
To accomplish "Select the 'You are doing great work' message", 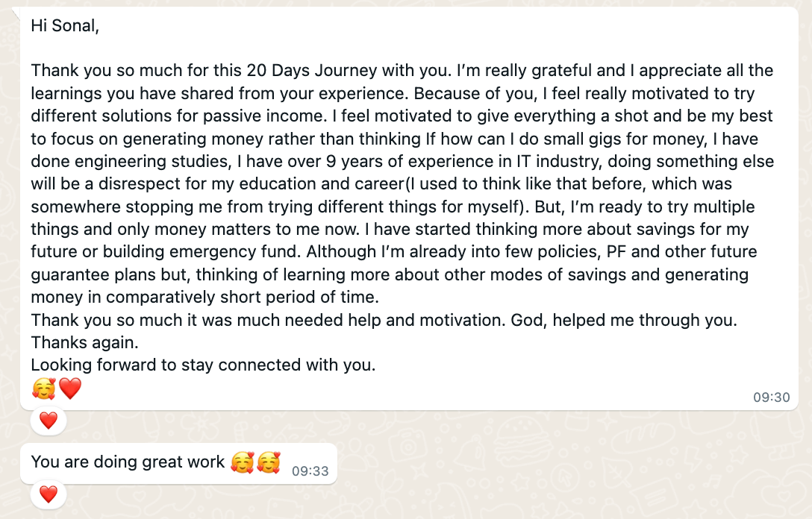I will coord(128,462).
